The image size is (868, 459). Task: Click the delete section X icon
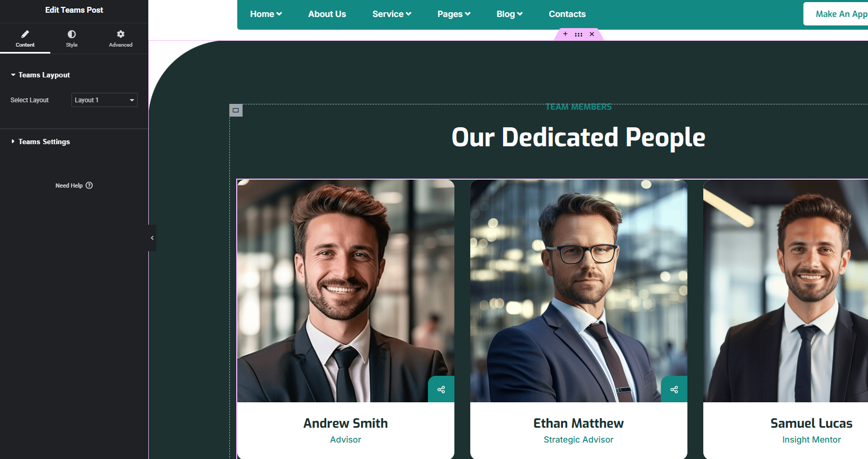[x=592, y=34]
